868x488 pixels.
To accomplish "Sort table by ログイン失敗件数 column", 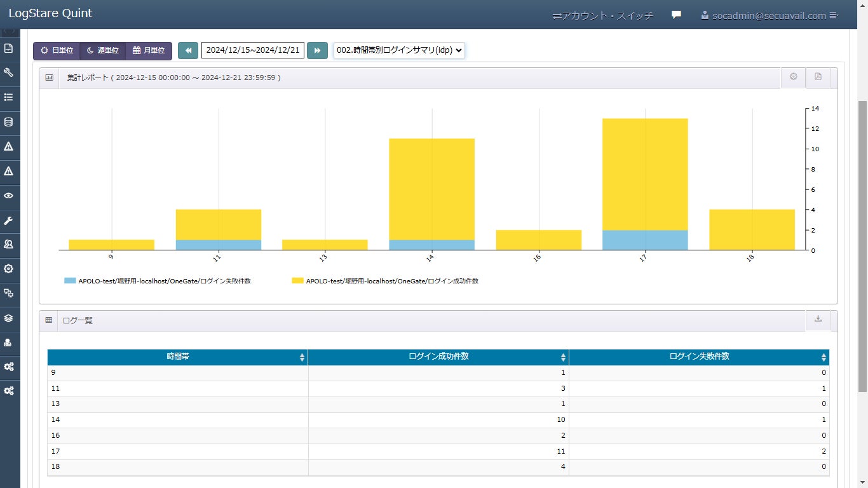I will click(699, 357).
